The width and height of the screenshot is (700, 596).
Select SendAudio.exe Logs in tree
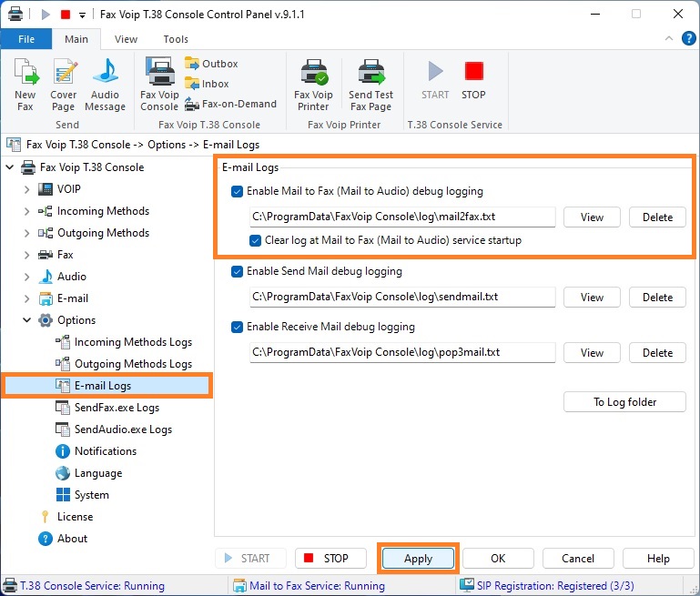point(114,429)
